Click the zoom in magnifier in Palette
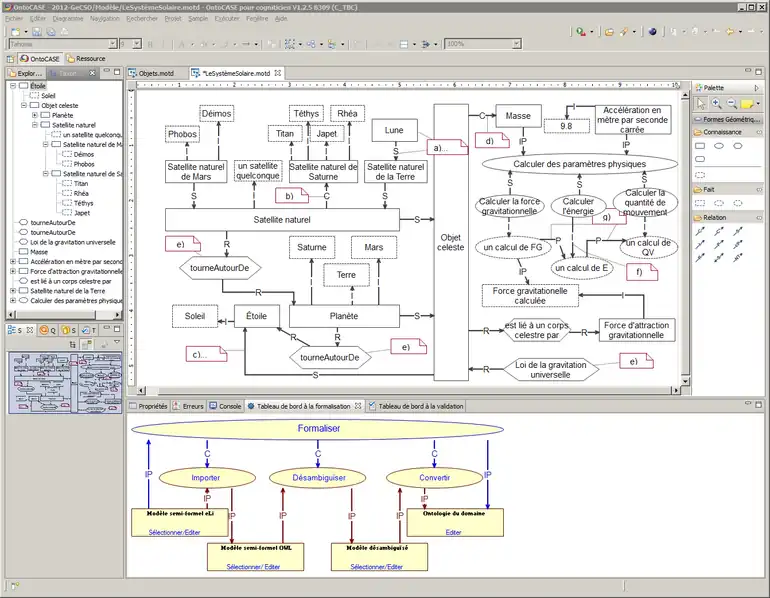The height and width of the screenshot is (598, 770). pyautogui.click(x=717, y=103)
